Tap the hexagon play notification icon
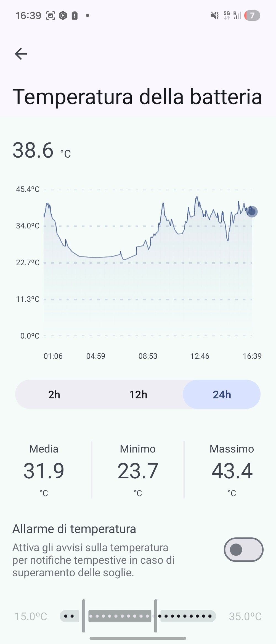The image size is (276, 644). coord(63,16)
